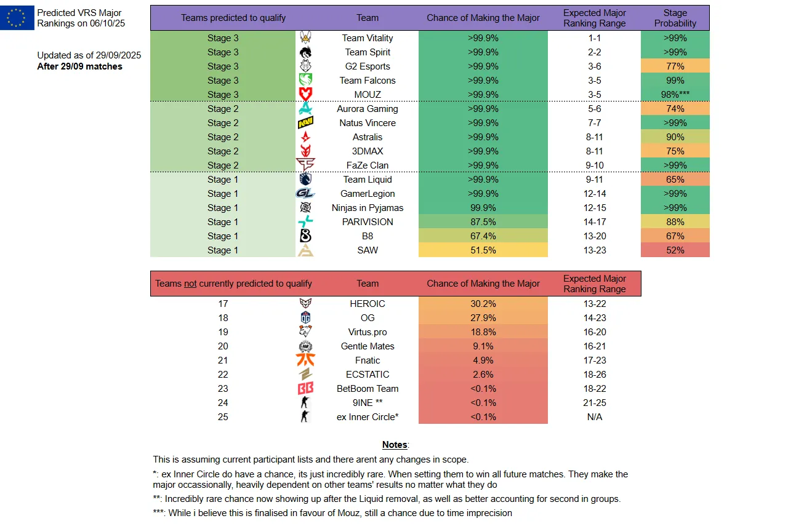Click the Team Vitality logo icon

click(x=305, y=38)
